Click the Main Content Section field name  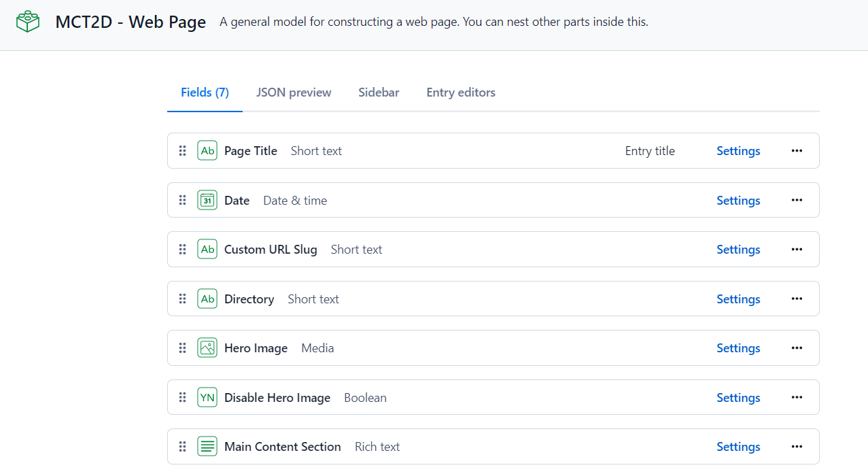click(283, 447)
